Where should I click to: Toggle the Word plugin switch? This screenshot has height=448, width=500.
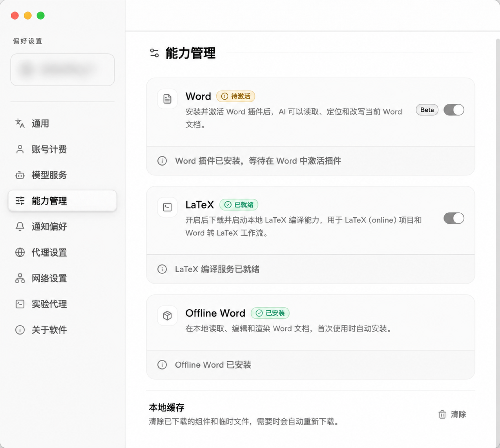pyautogui.click(x=454, y=110)
